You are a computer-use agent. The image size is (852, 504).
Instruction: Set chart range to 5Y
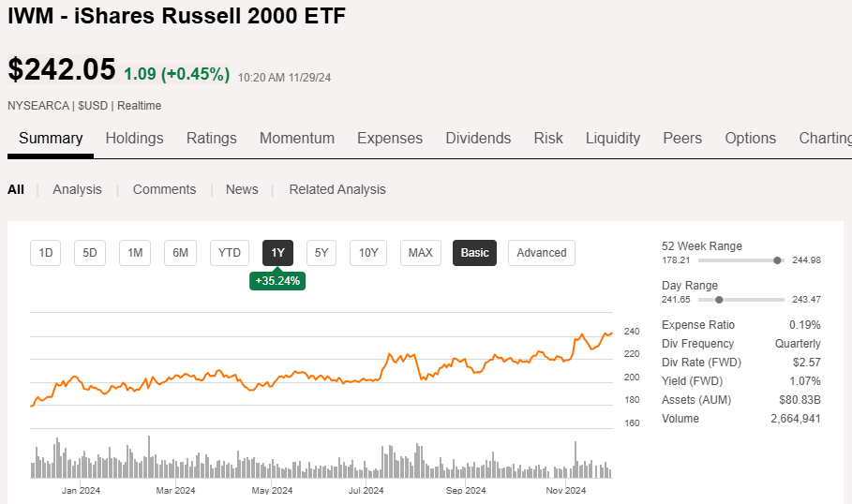[321, 253]
